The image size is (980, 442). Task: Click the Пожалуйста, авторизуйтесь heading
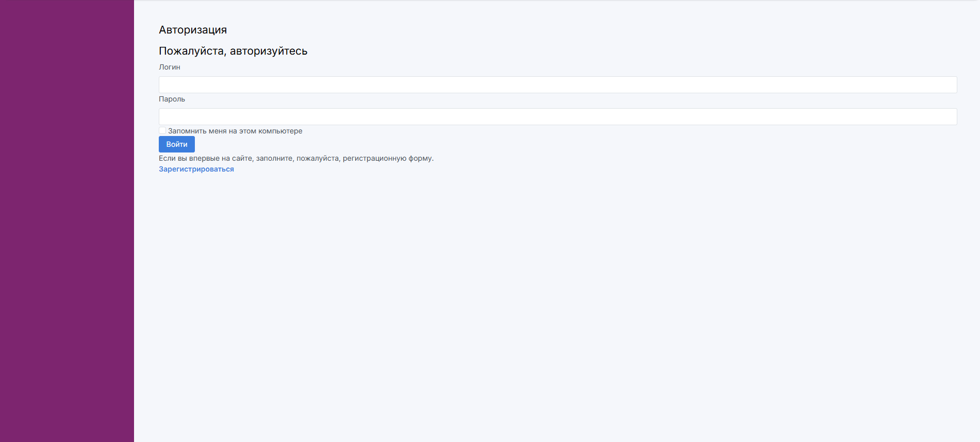[x=233, y=51]
